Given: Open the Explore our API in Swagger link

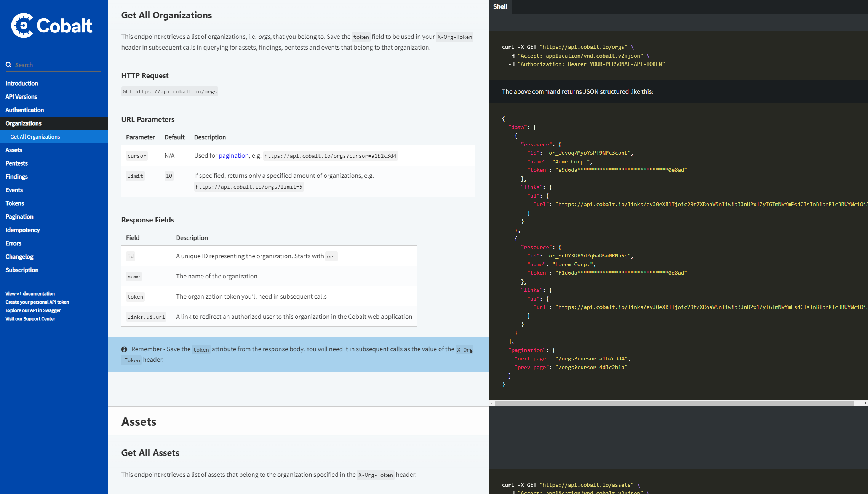Looking at the screenshot, I should click(33, 310).
